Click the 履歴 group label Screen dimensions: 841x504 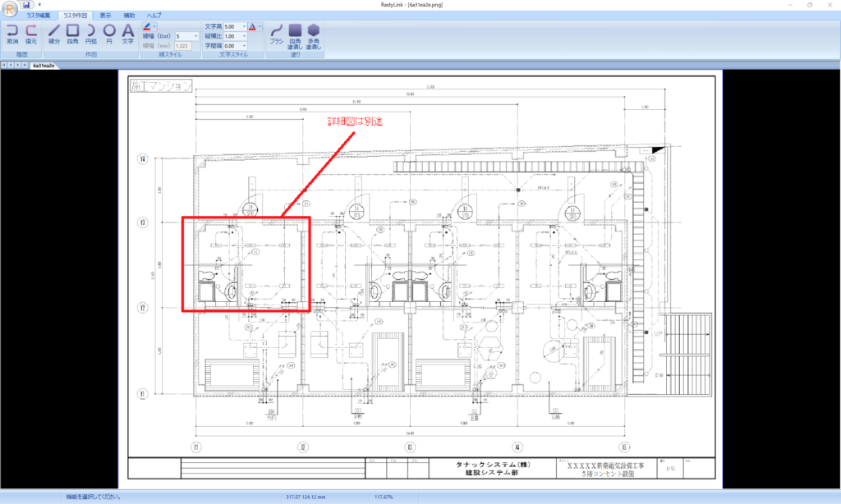point(21,55)
